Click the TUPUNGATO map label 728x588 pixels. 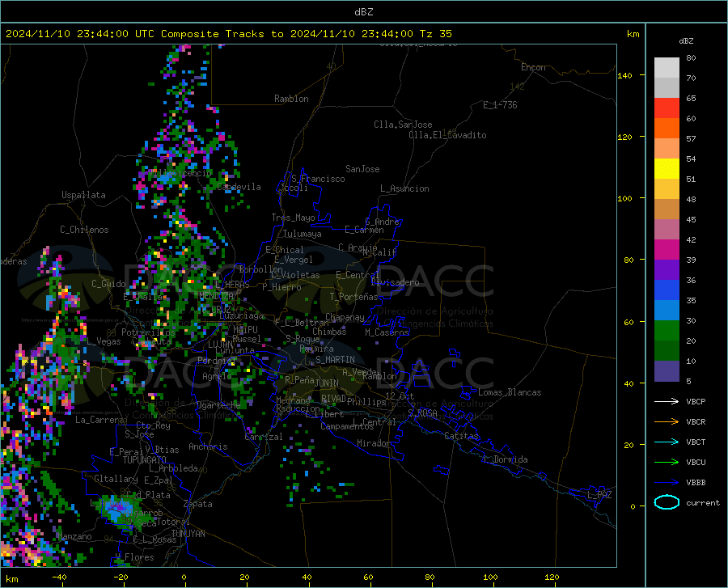(145, 460)
